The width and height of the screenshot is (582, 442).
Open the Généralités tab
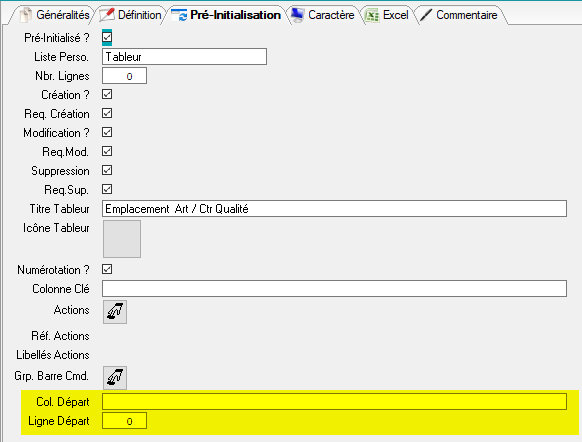pyautogui.click(x=54, y=15)
